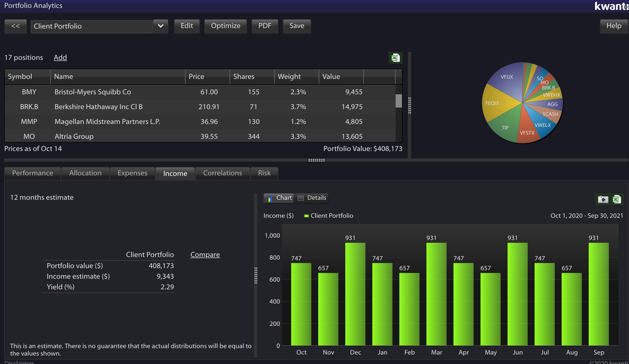
Task: Click the Optimize button
Action: pyautogui.click(x=225, y=26)
